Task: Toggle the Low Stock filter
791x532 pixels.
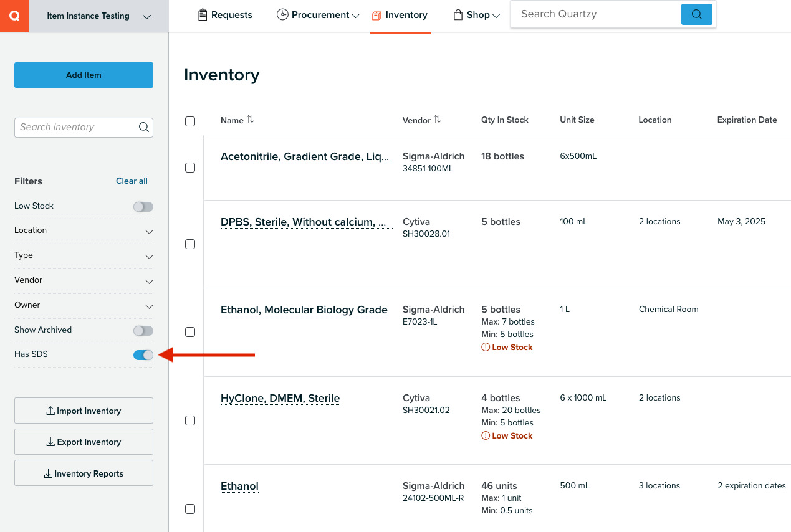Action: [143, 206]
